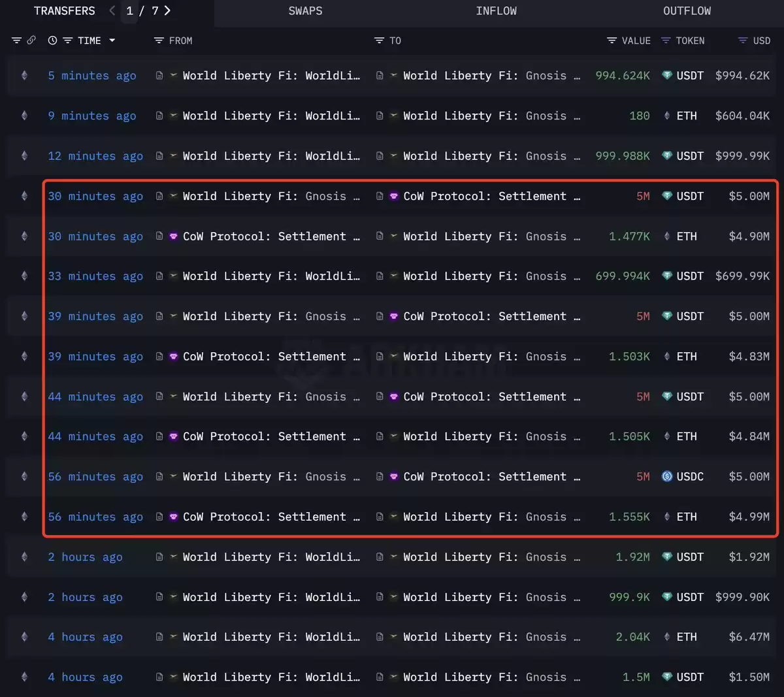
Task: Click value 999.9K
Action: [629, 597]
